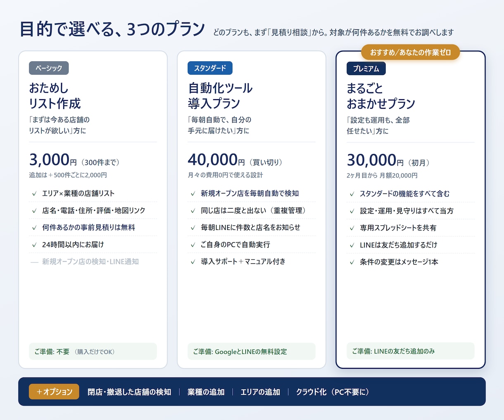The height and width of the screenshot is (420, 504).
Task: Click the text エリア×業種の店舗リスト
Action: 78,193
